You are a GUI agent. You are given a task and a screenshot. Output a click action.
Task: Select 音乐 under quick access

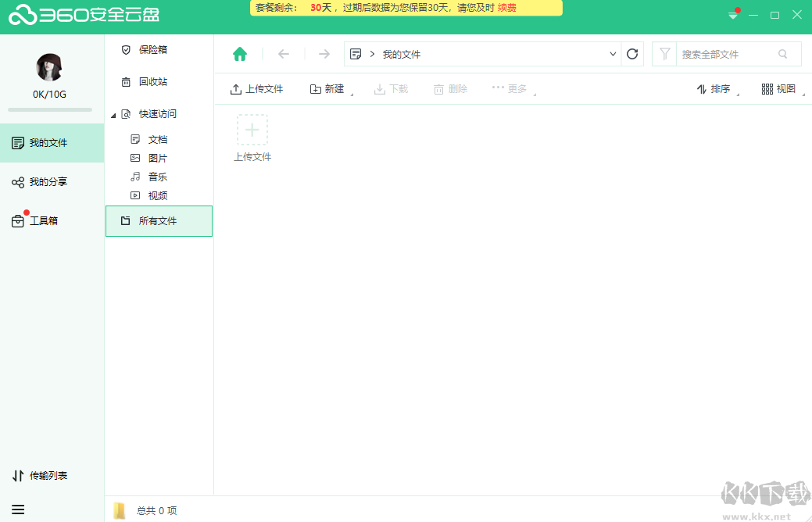coord(156,176)
